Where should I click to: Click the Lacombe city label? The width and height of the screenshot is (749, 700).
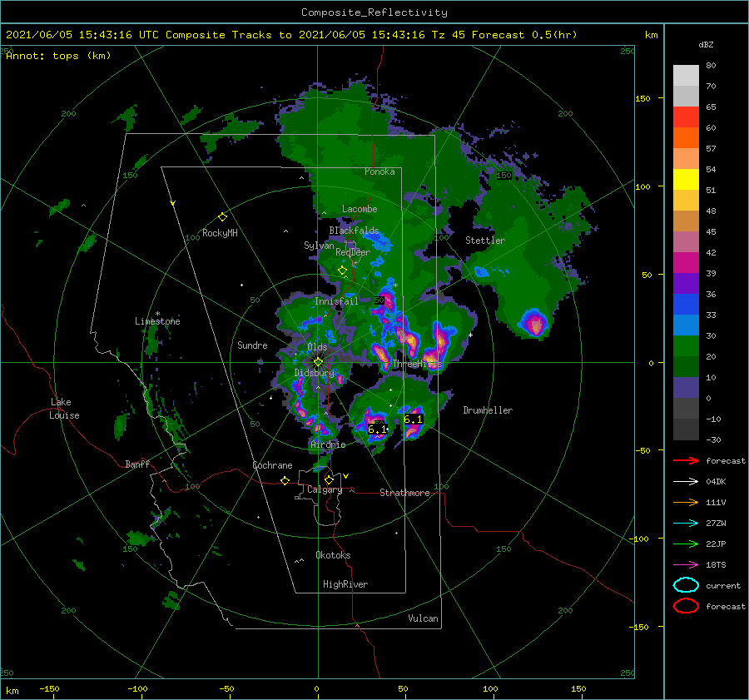(x=360, y=209)
